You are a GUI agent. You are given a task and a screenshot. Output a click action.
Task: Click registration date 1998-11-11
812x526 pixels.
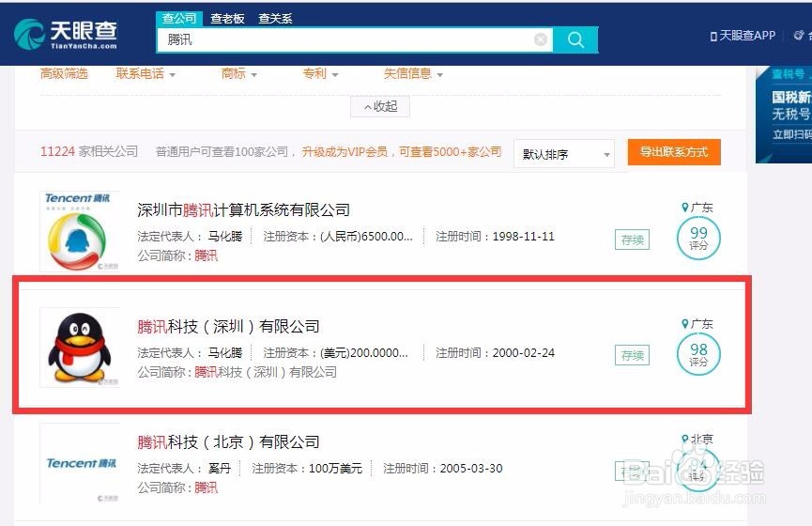tap(523, 237)
